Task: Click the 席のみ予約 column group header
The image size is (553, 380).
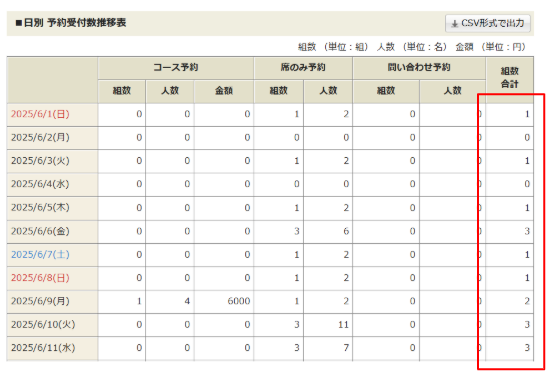Action: [303, 67]
